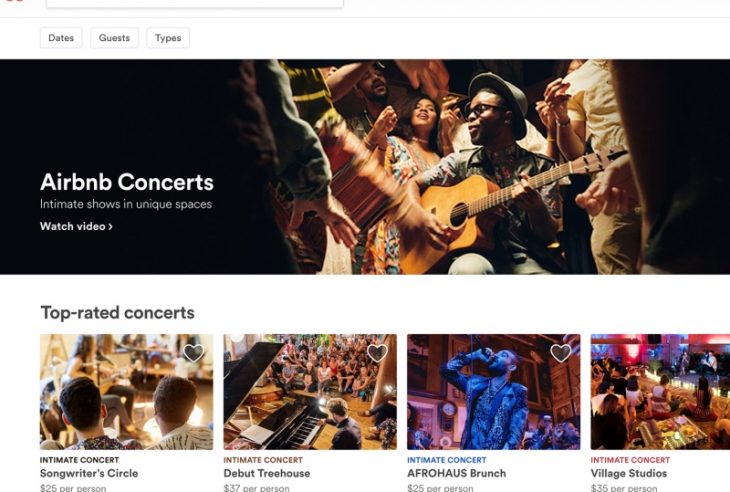Open the Dates filter

click(61, 38)
